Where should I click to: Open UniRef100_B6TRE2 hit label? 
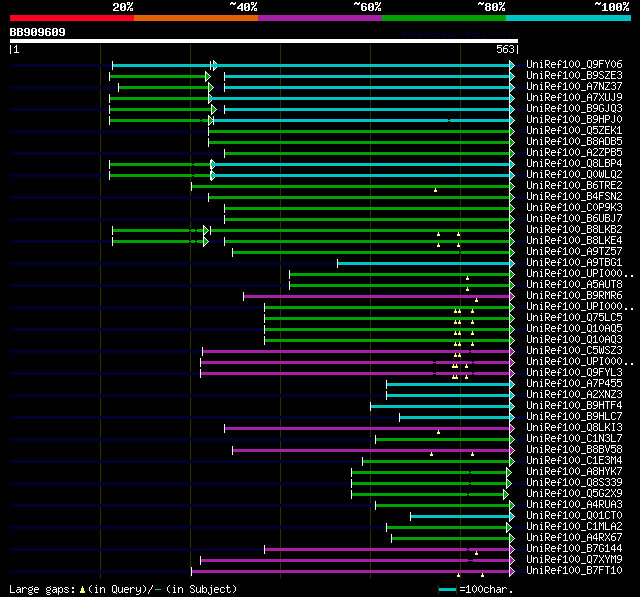[x=574, y=186]
